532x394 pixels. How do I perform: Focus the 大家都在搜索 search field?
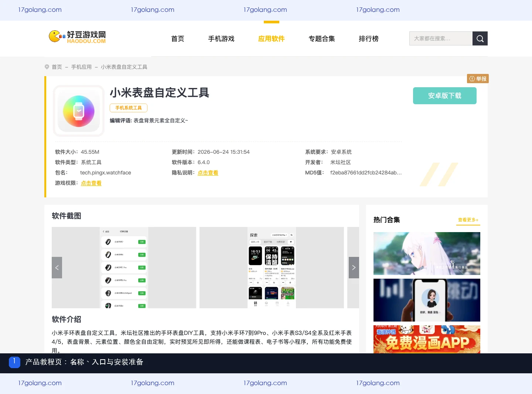441,38
